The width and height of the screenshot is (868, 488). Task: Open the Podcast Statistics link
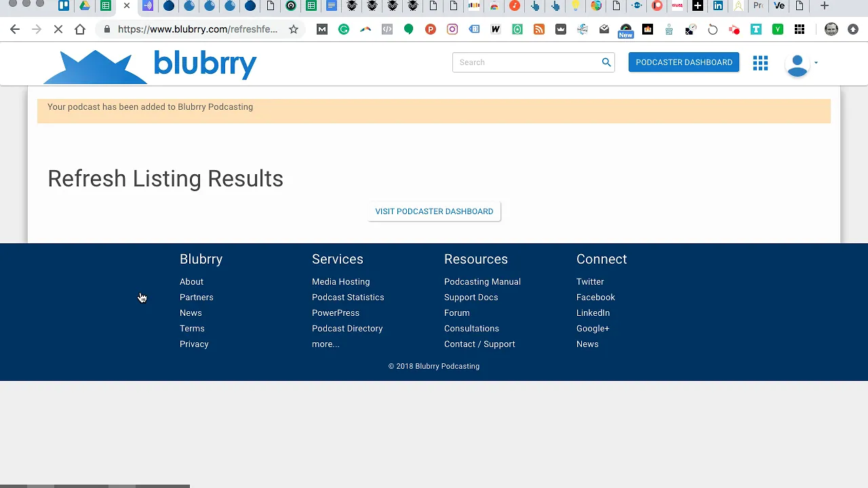(x=348, y=298)
